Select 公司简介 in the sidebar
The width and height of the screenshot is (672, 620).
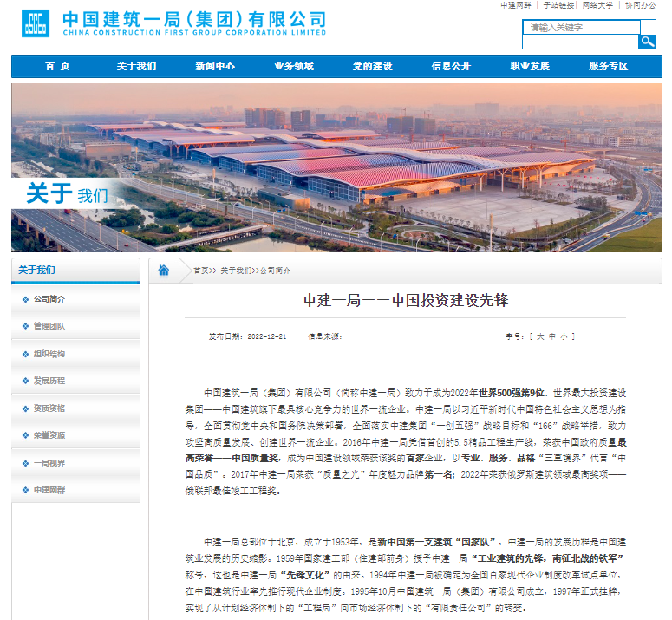coord(49,299)
